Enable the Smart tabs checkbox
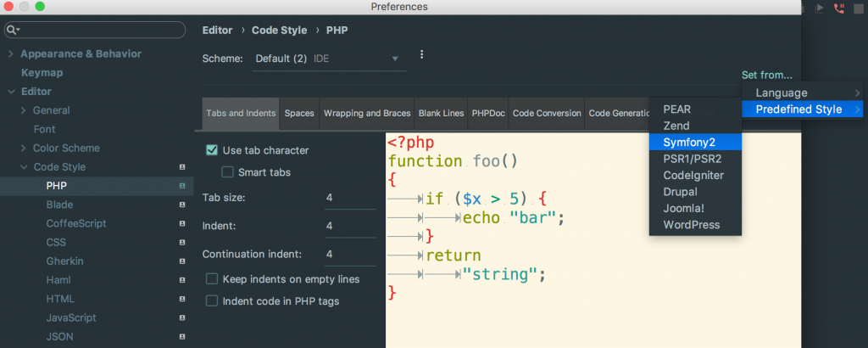 227,172
